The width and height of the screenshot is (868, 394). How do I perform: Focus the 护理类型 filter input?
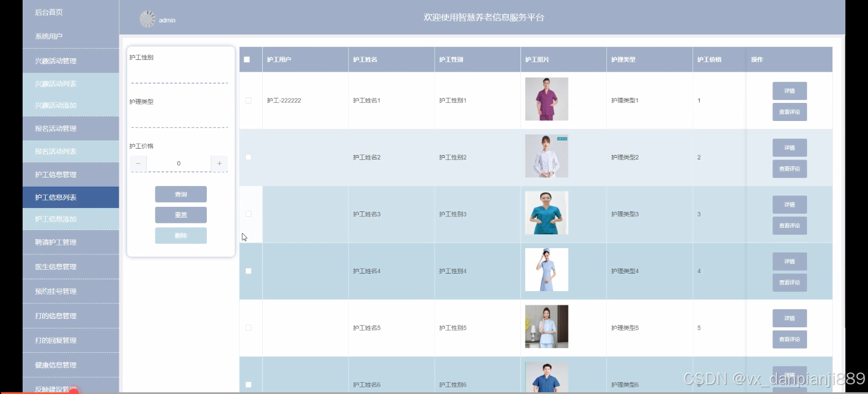[x=179, y=119]
